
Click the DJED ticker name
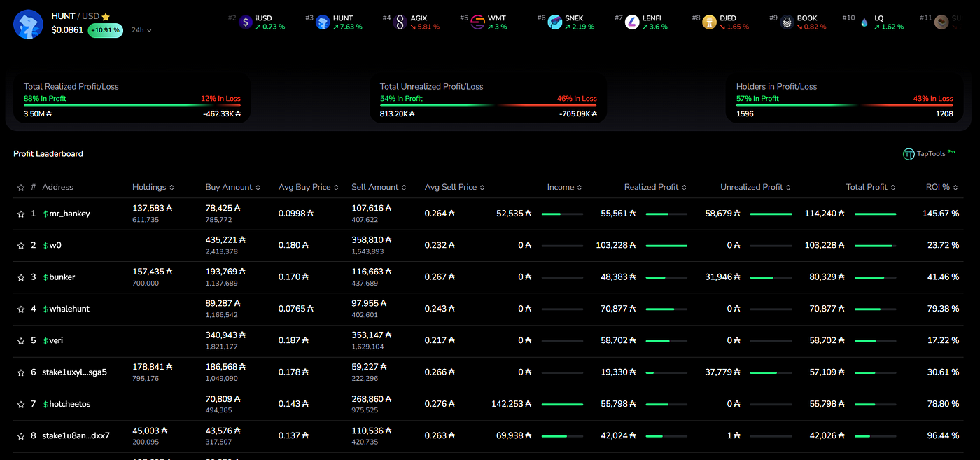pos(728,18)
